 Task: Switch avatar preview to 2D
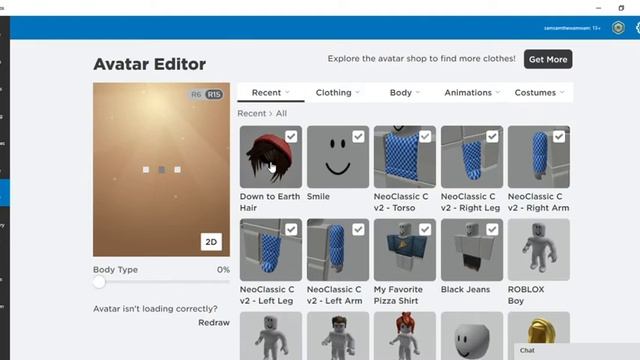click(x=211, y=242)
